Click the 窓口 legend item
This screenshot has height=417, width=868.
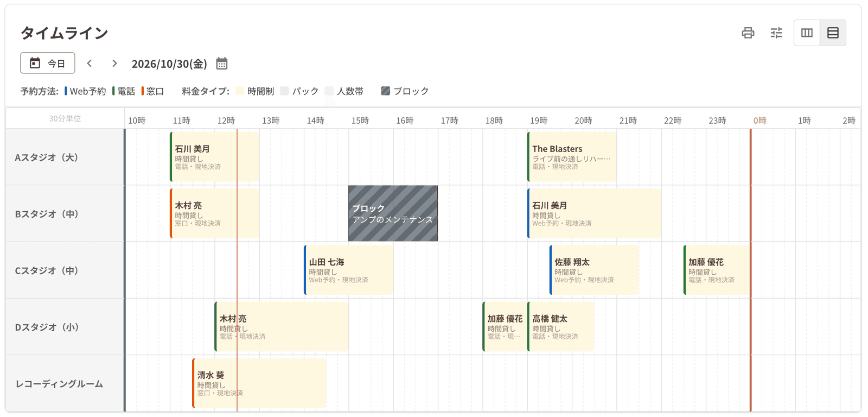click(152, 91)
